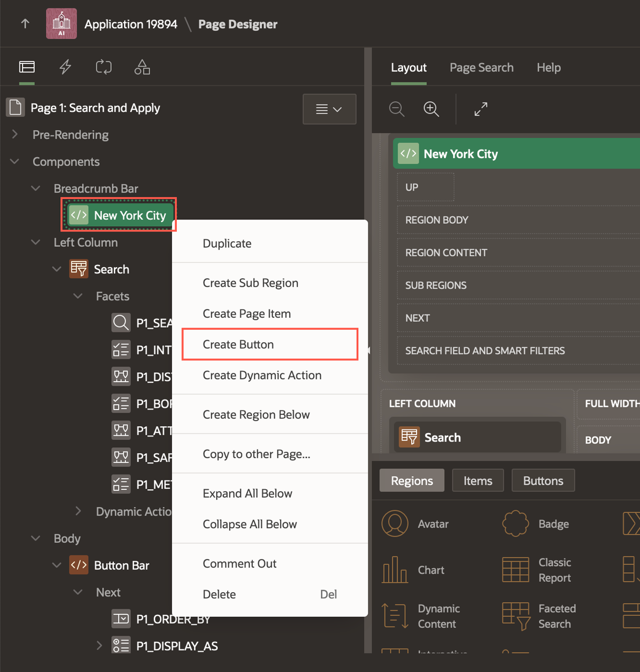Click the application home icon
This screenshot has width=640, height=672.
61,24
